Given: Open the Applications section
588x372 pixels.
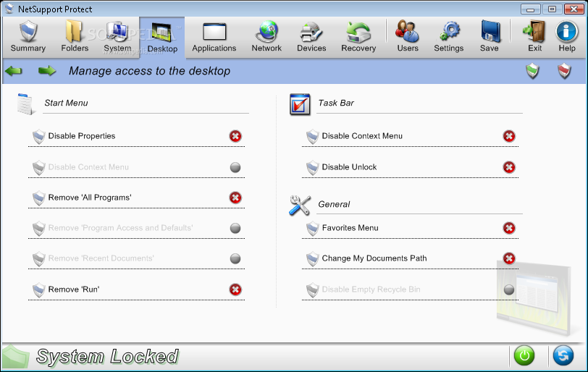Looking at the screenshot, I should [x=214, y=37].
